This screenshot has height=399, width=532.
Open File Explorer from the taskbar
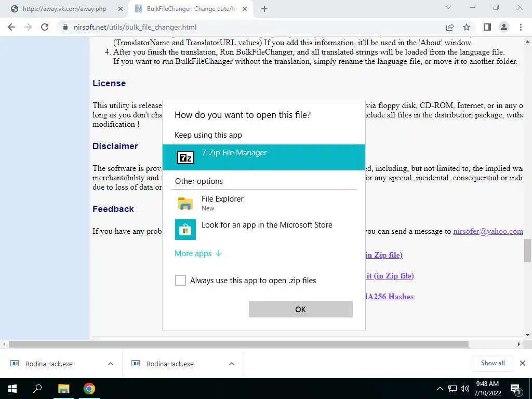63,389
